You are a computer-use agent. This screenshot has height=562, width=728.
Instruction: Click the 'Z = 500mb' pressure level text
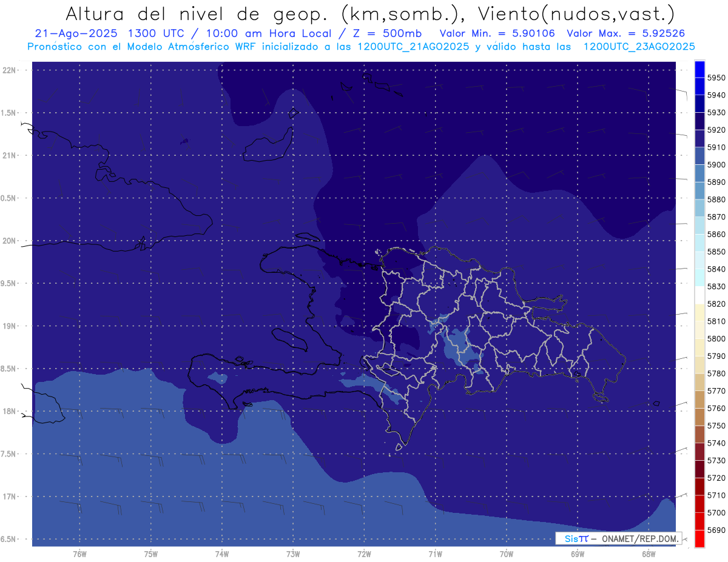[388, 34]
